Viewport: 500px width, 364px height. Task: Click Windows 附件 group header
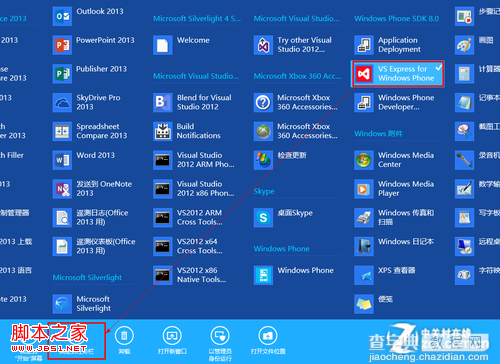pyautogui.click(x=378, y=134)
